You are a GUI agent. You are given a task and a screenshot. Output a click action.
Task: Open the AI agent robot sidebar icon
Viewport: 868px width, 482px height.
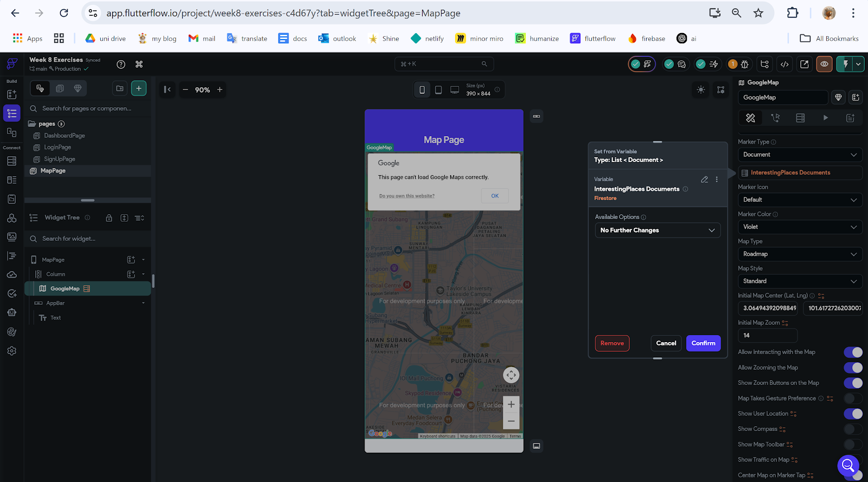tap(12, 313)
